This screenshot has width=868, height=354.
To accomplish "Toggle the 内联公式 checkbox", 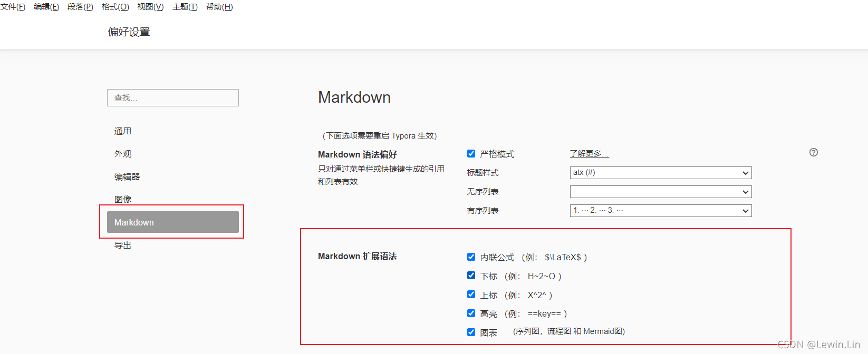I will [x=471, y=257].
